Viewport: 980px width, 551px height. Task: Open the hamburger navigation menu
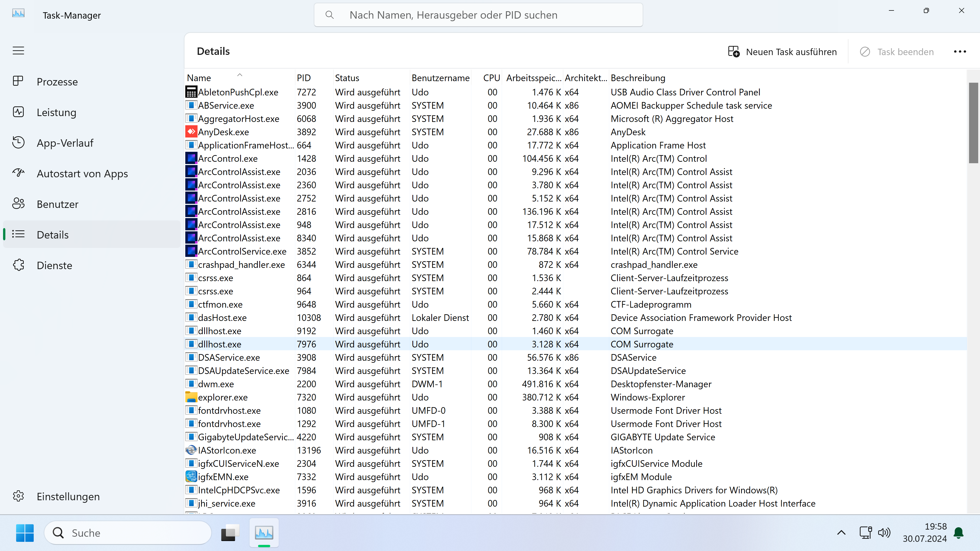[x=18, y=51]
